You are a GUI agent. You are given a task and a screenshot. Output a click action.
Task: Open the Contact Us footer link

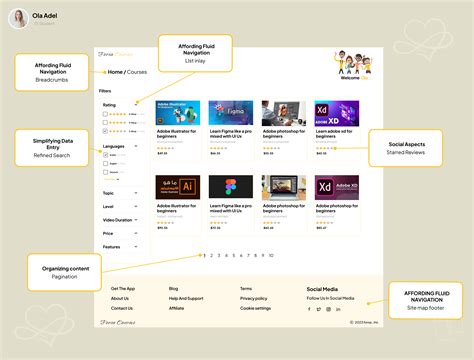click(122, 308)
